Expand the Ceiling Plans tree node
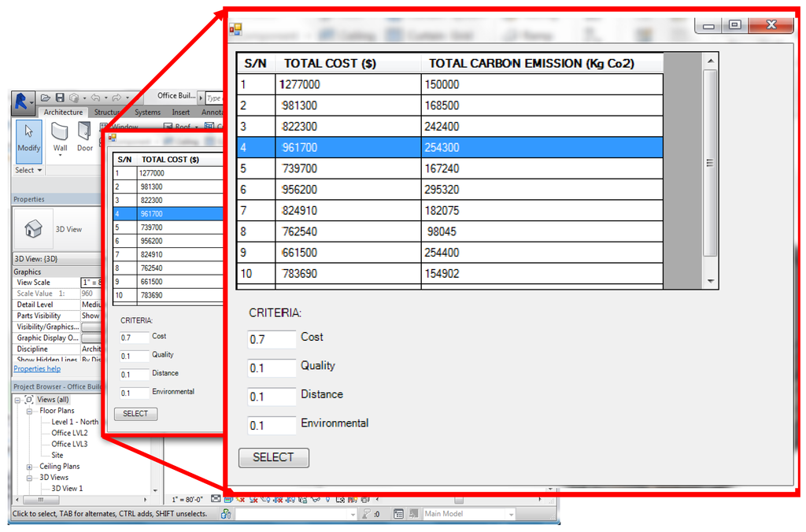806x532 pixels. (x=30, y=467)
